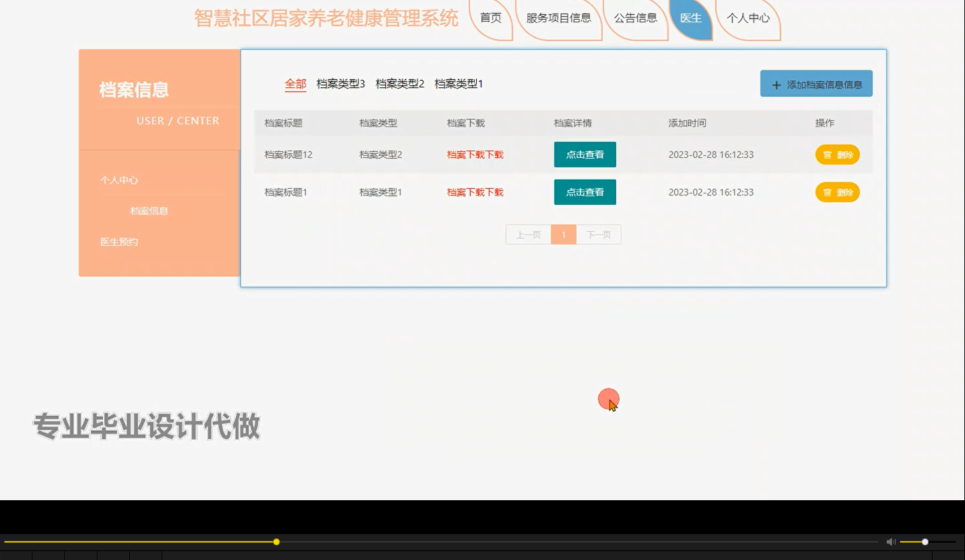
Task: Click the trash icon beside 档案标题12 row
Action: 828,155
